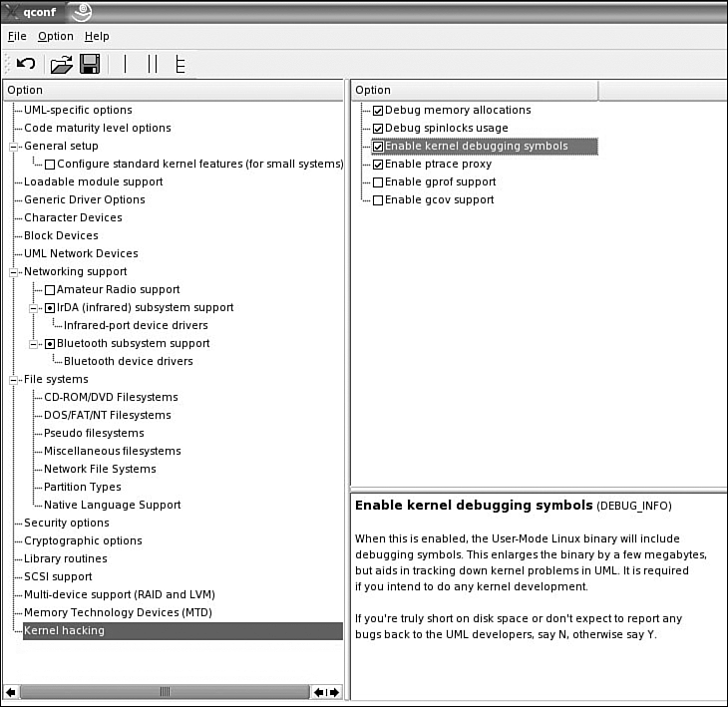The height and width of the screenshot is (707, 728).
Task: Click the Load config folder icon
Action: click(62, 64)
